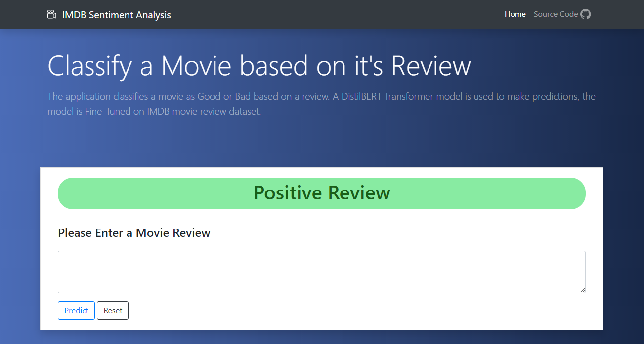Click the Reset button
This screenshot has height=344, width=644.
coord(113,310)
